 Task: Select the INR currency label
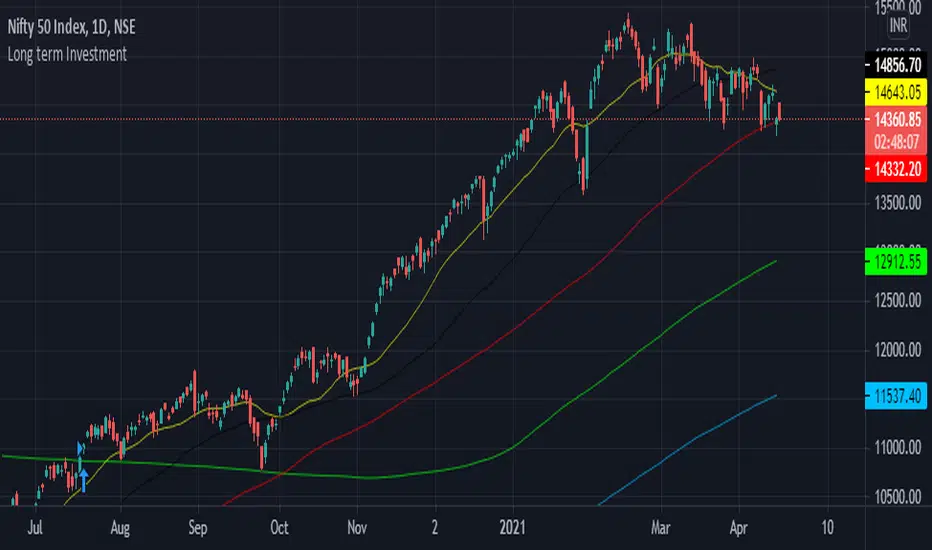pyautogui.click(x=898, y=25)
